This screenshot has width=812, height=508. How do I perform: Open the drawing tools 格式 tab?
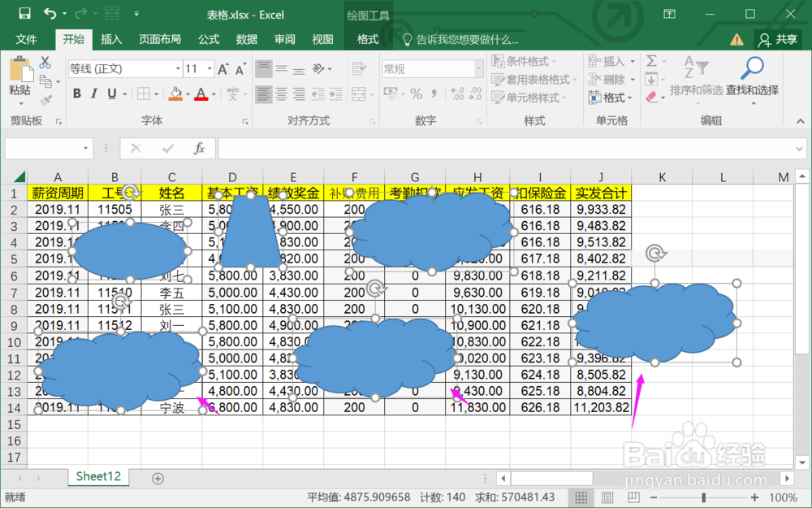[x=368, y=39]
